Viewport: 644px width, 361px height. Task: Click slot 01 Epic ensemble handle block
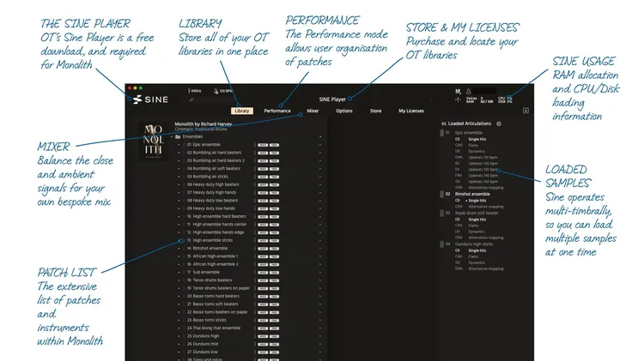coord(442,133)
